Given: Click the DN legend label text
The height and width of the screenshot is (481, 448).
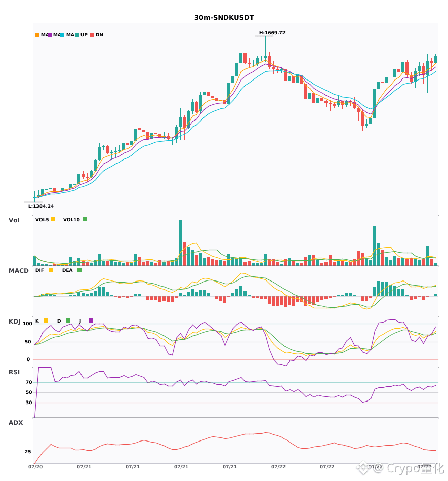Looking at the screenshot, I should click(x=99, y=35).
